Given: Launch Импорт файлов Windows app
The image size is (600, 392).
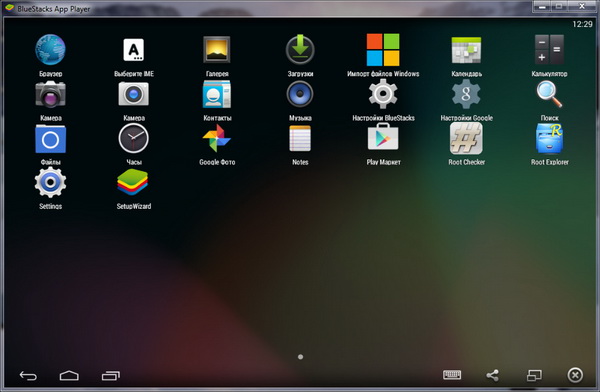Looking at the screenshot, I should (x=383, y=50).
